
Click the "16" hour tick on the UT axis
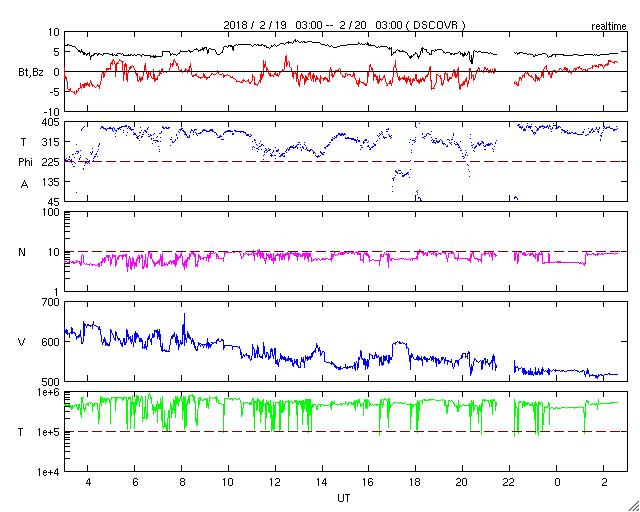click(x=369, y=482)
